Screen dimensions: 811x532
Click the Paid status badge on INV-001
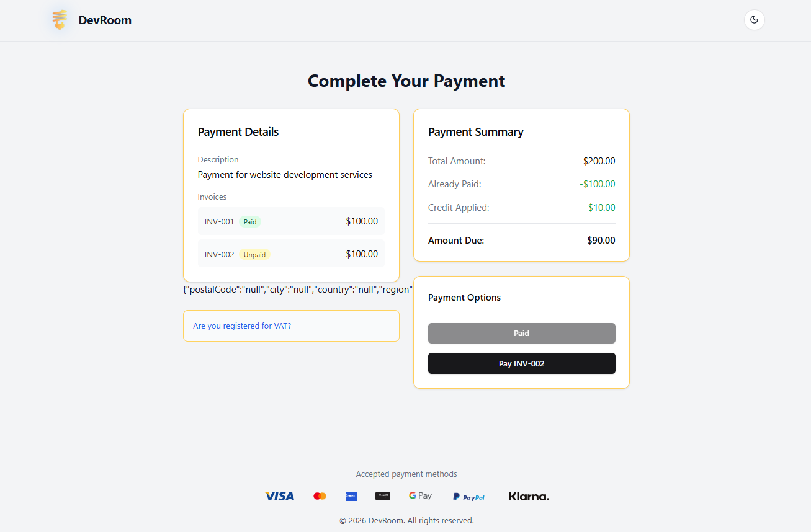click(249, 221)
